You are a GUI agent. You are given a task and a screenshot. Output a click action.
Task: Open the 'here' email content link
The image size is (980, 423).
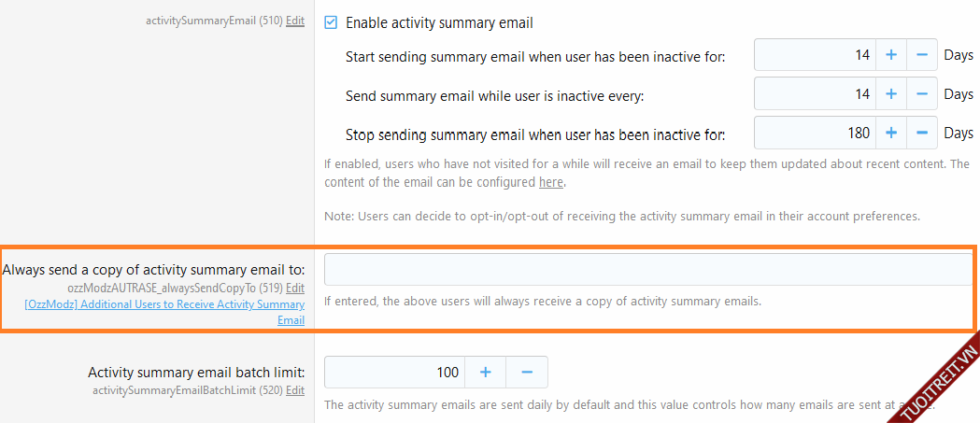pos(551,182)
